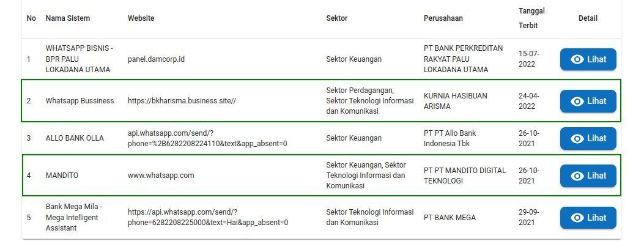
Task: Click the Perusahaan column header
Action: 443,18
